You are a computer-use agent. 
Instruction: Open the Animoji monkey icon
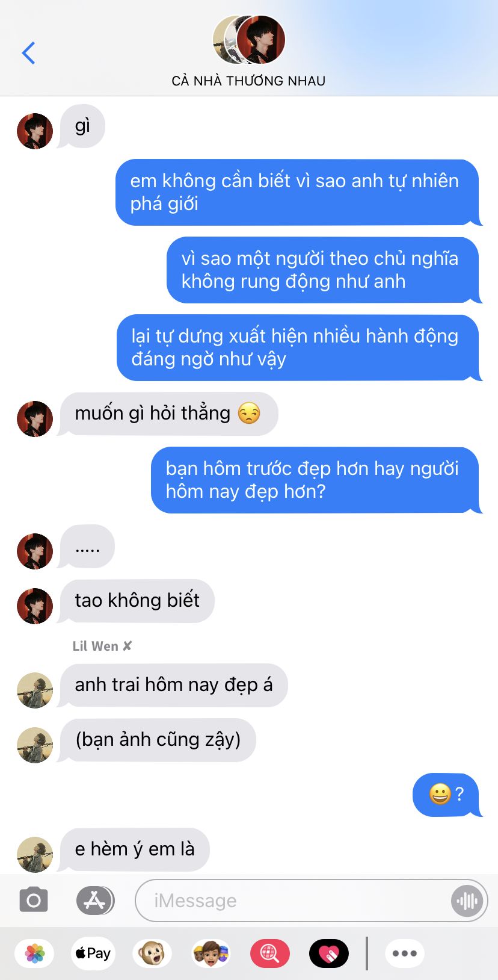click(x=152, y=954)
